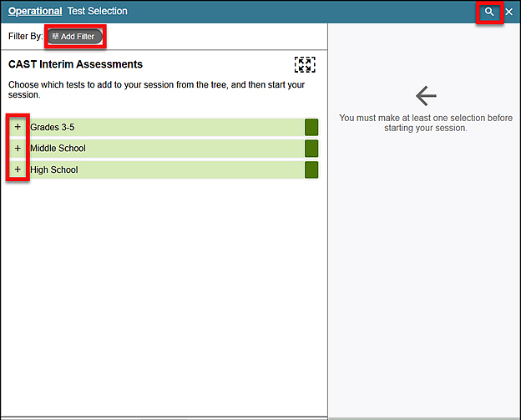The image size is (521, 420).
Task: Select the Middle School green checkbox
Action: click(311, 149)
